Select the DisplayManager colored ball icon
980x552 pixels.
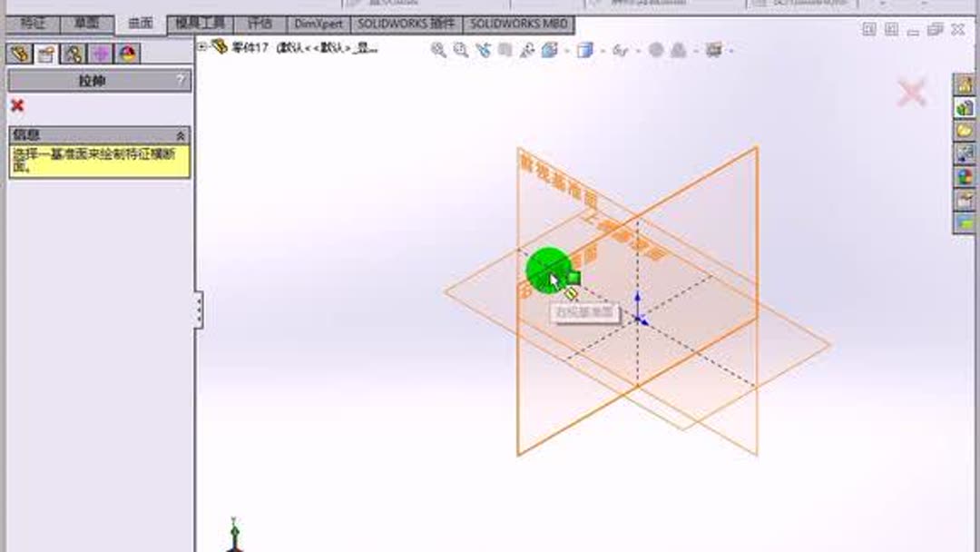pos(128,53)
